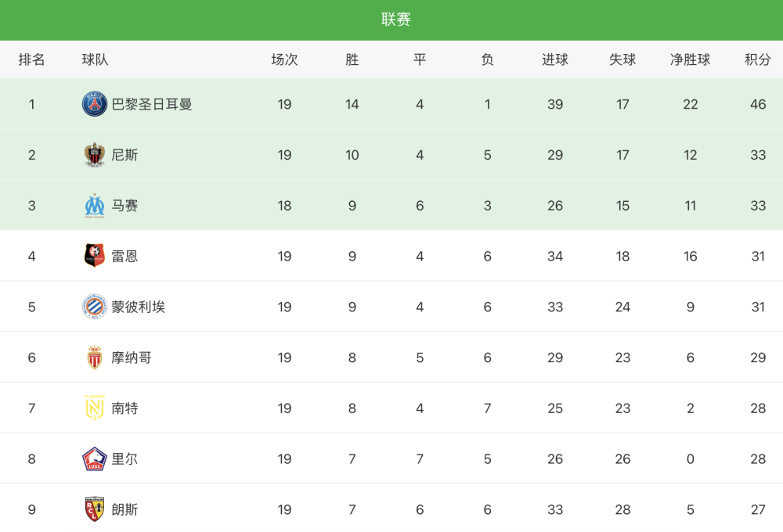Click the 排名 ranking column header

[31, 59]
